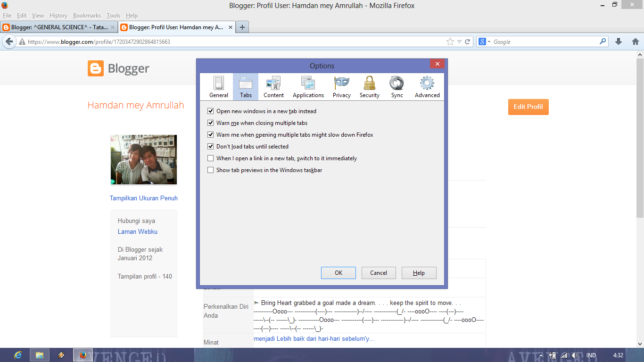Open the Laman Webku link
The image size is (644, 362).
[138, 231]
